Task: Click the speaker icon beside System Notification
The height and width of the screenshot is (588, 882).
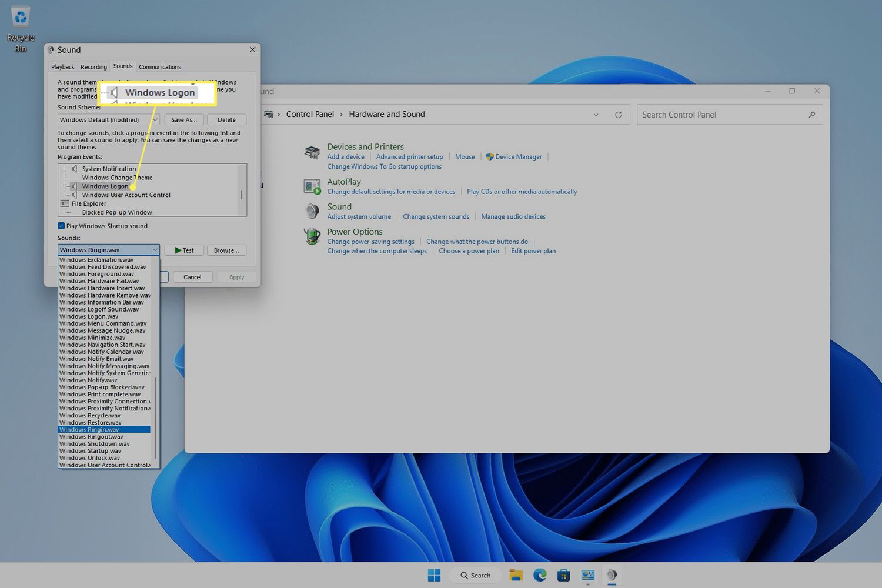Action: click(x=75, y=169)
